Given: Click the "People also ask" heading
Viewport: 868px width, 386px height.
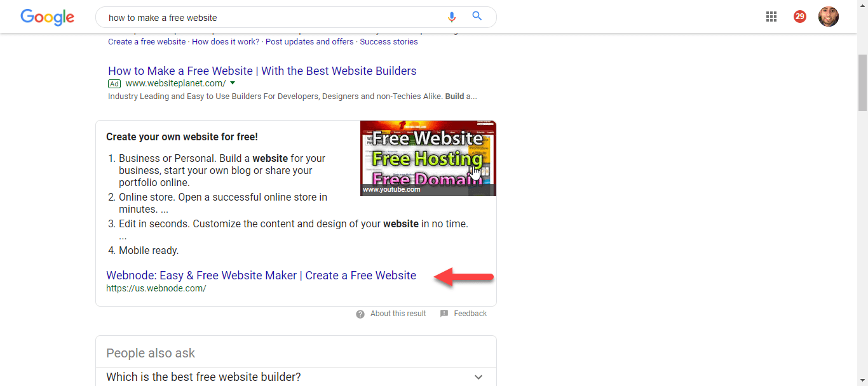Looking at the screenshot, I should tap(151, 353).
